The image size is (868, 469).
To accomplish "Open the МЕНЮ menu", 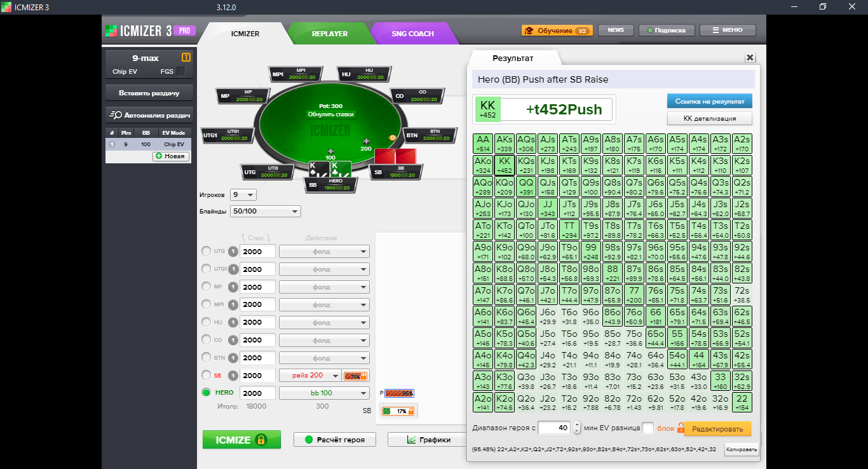I will pos(728,30).
